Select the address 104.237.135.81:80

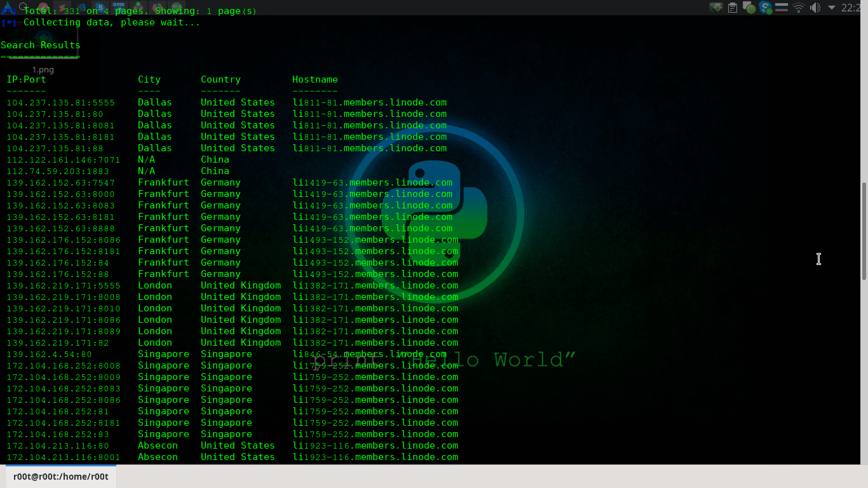click(x=55, y=114)
